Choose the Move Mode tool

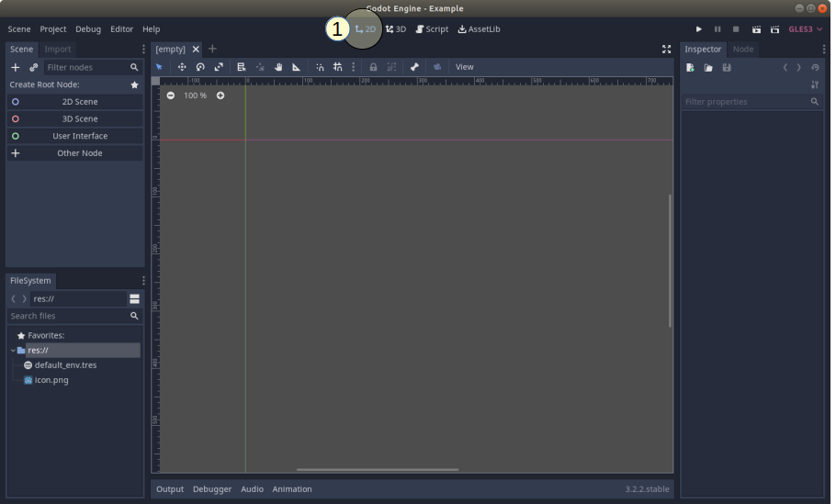(182, 67)
